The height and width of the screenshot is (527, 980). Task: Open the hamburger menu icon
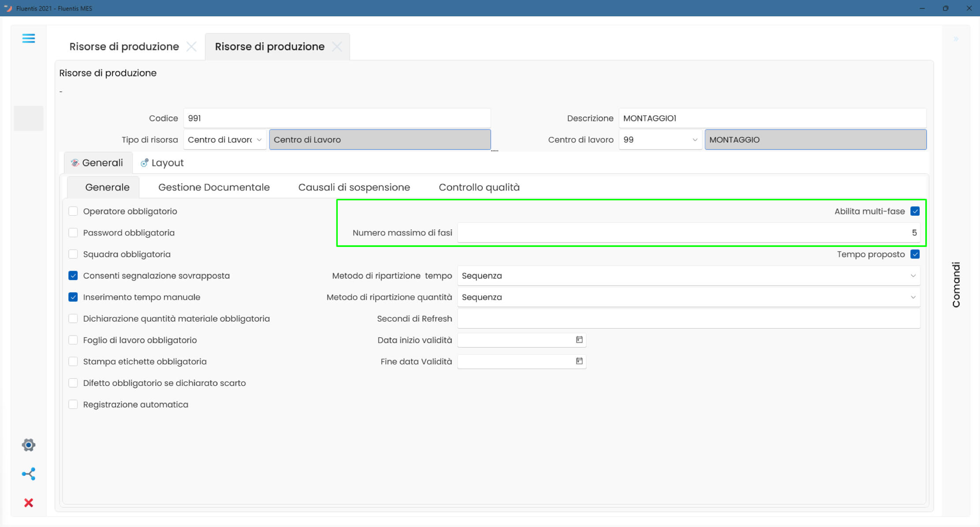(29, 38)
